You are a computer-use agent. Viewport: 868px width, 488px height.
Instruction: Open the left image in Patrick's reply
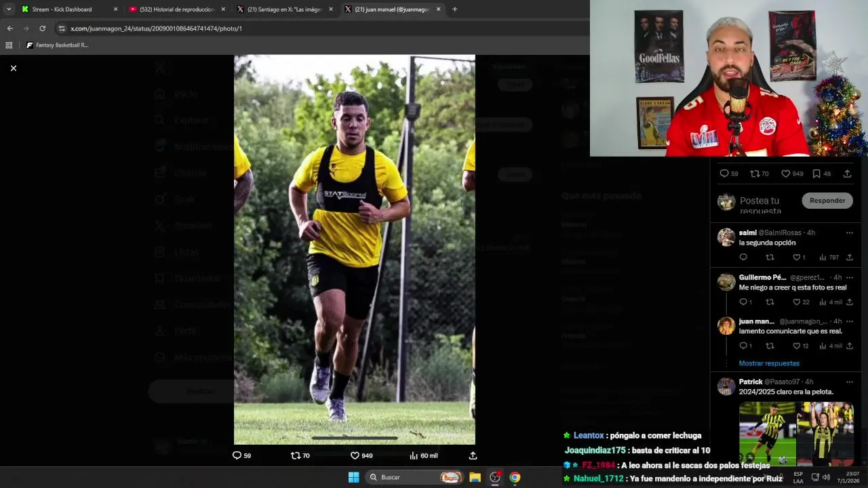pos(767,433)
